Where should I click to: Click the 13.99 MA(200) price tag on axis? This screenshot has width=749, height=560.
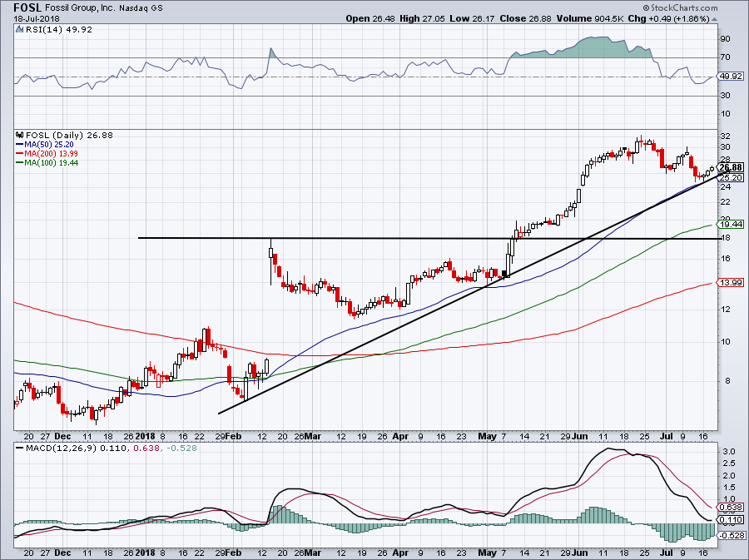[732, 283]
